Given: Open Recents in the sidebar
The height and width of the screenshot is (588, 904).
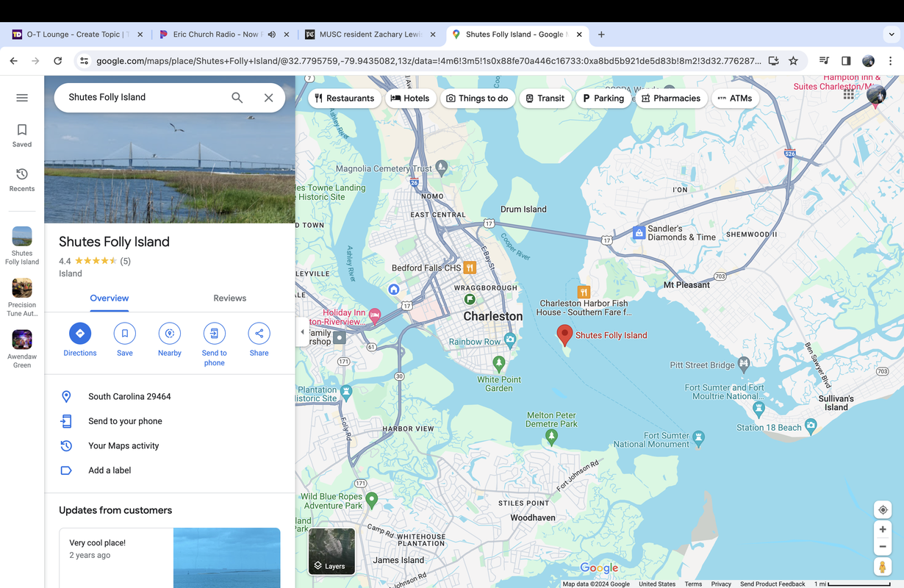Looking at the screenshot, I should [22, 179].
